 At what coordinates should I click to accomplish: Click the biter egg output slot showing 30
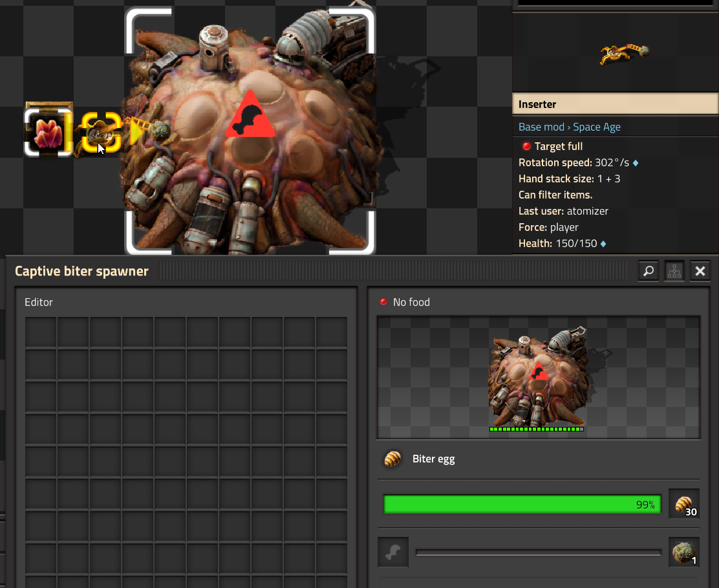click(x=684, y=504)
